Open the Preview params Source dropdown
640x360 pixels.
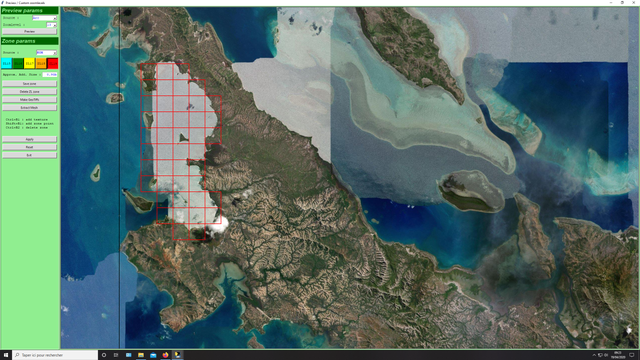(x=44, y=18)
